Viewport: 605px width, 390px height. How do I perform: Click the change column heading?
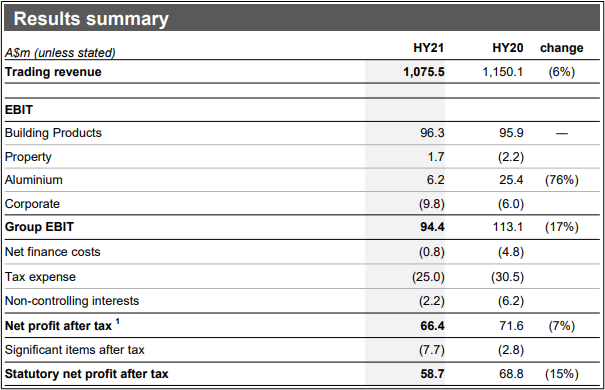coord(561,48)
